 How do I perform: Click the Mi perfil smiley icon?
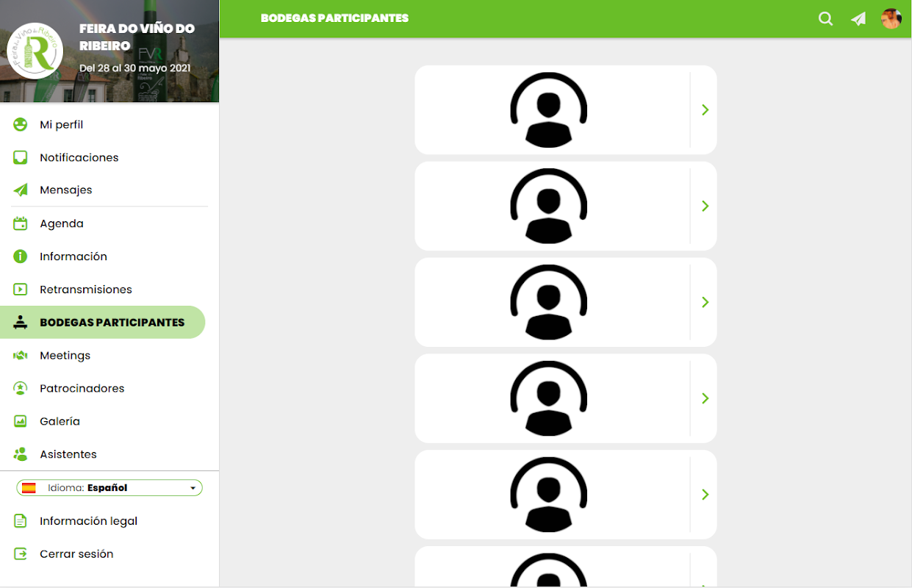click(x=21, y=124)
